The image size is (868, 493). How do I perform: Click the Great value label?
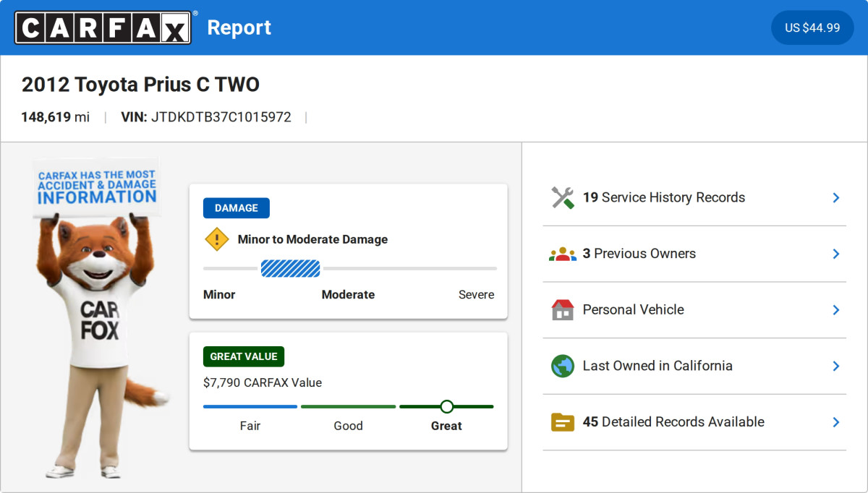pyautogui.click(x=446, y=426)
